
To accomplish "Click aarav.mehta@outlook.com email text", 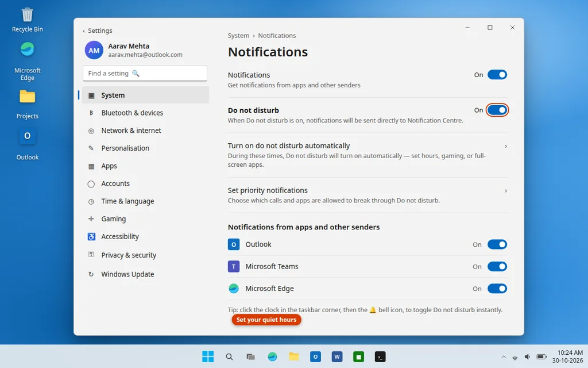I will point(145,55).
